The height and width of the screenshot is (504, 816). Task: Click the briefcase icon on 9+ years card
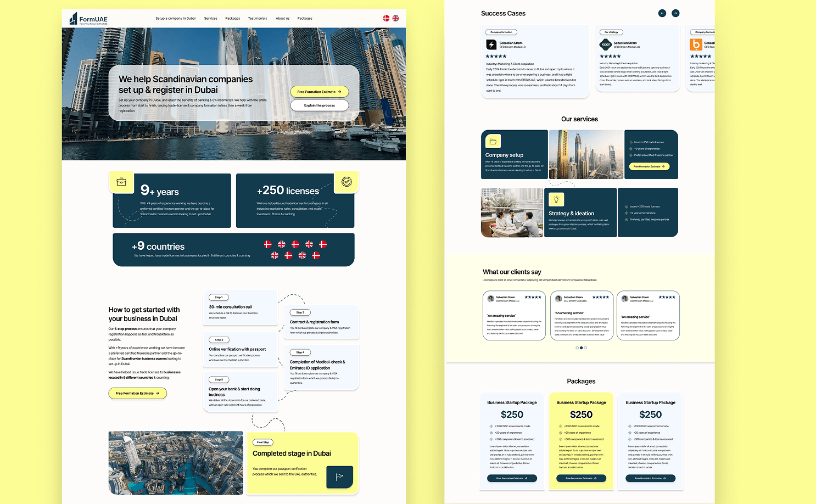pyautogui.click(x=121, y=182)
